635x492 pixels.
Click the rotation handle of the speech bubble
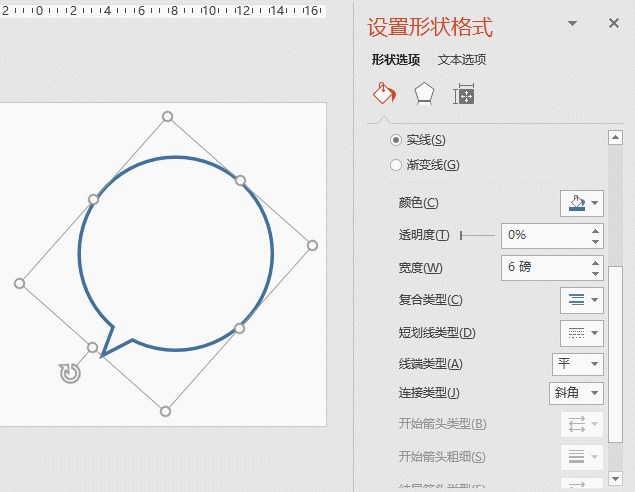click(70, 373)
